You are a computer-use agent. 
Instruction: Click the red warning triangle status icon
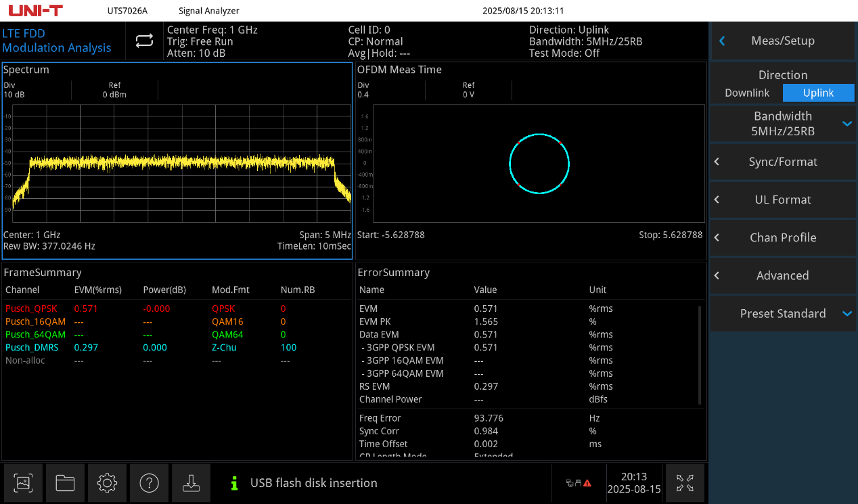click(x=587, y=483)
